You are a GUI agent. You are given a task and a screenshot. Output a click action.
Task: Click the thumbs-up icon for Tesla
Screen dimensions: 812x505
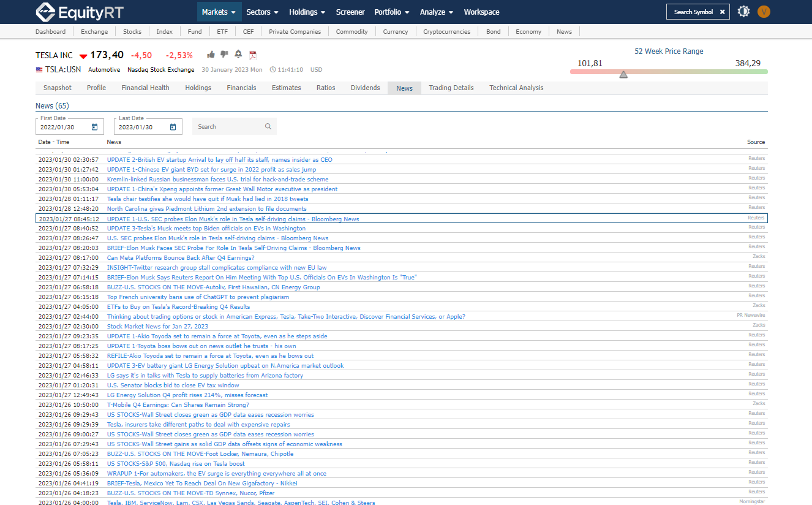click(211, 55)
